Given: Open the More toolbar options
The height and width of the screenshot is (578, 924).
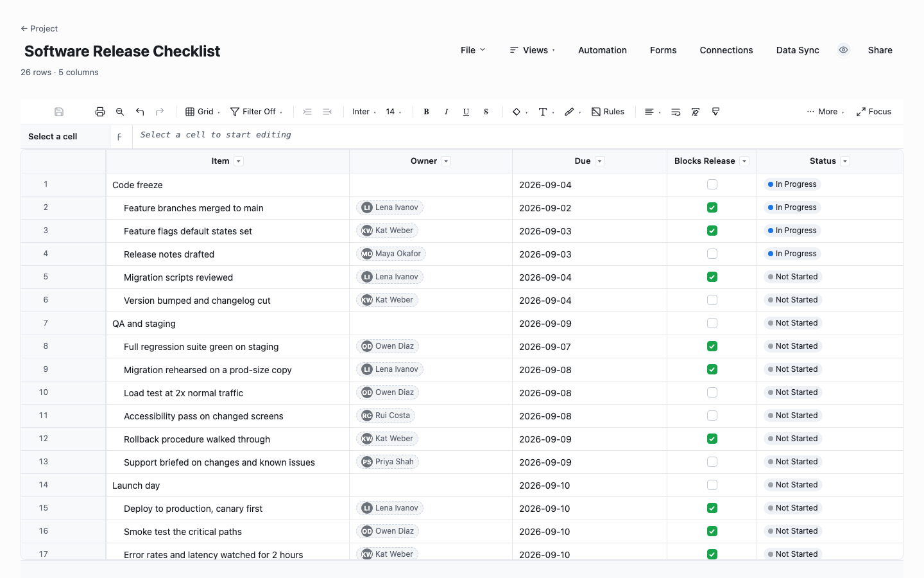Looking at the screenshot, I should coord(825,112).
